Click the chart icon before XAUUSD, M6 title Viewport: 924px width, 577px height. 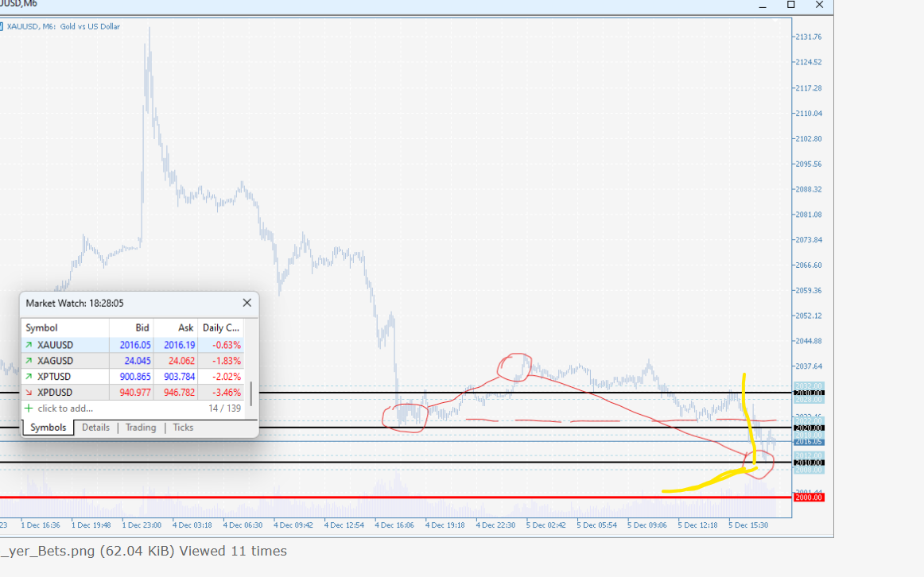click(x=1, y=26)
